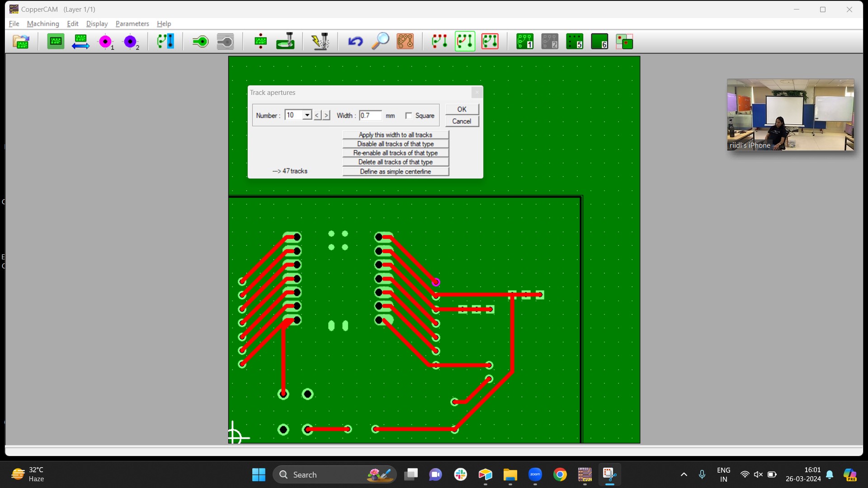Go to previous aperture with < button

317,116
